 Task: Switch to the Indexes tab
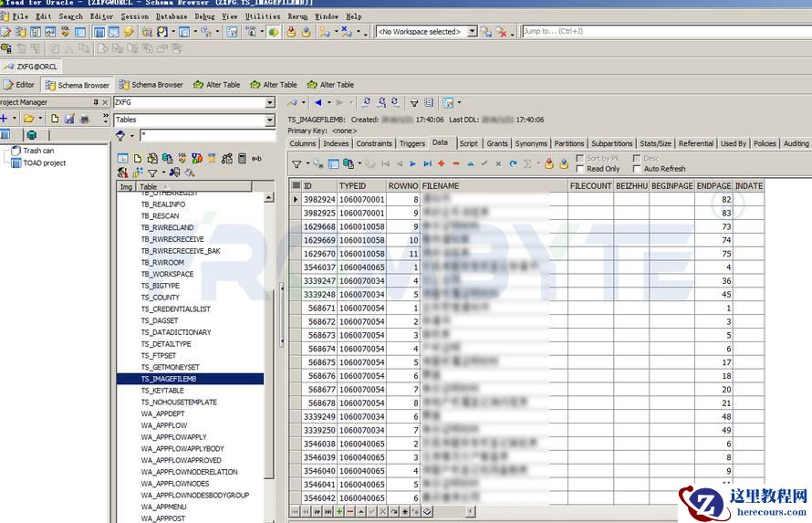[336, 143]
